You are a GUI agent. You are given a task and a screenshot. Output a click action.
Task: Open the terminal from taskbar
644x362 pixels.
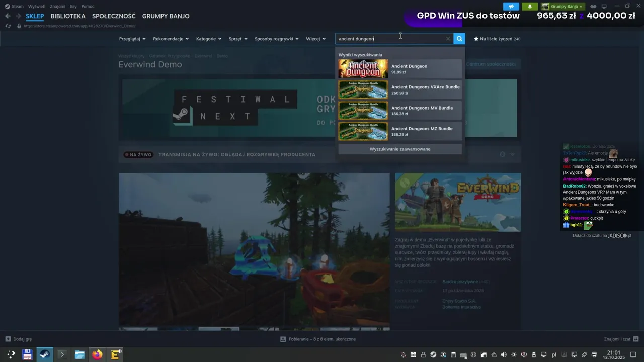click(x=62, y=354)
